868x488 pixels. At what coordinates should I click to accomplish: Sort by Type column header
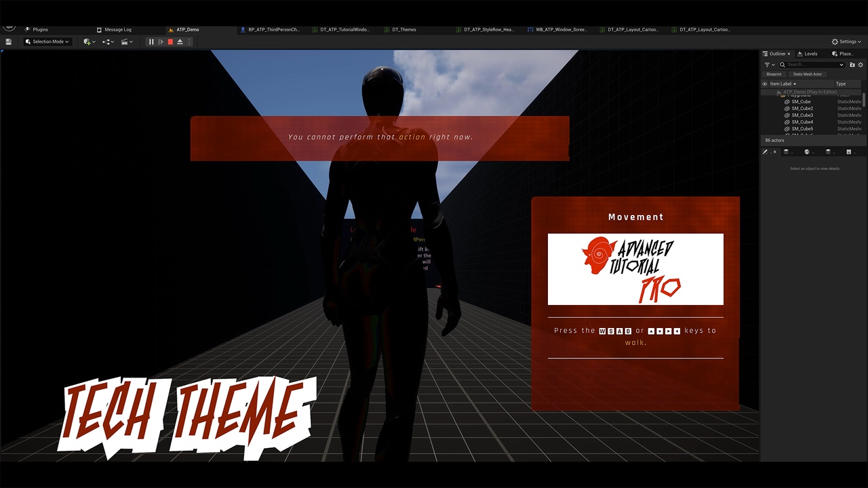(848, 84)
